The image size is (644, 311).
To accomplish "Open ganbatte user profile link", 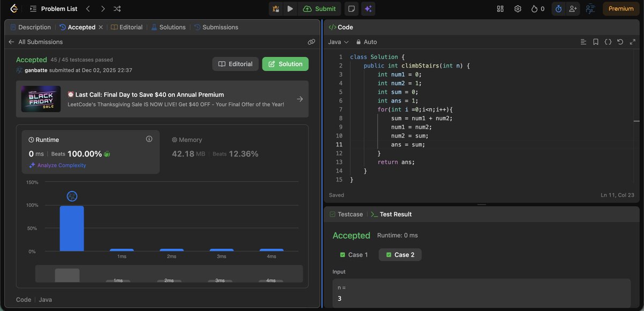I will click(x=36, y=70).
